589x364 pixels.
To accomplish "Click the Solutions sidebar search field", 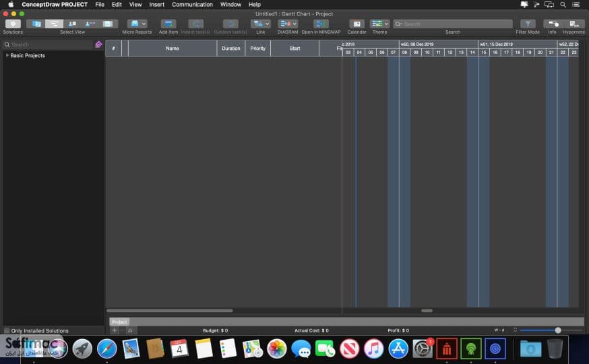I will [x=47, y=44].
